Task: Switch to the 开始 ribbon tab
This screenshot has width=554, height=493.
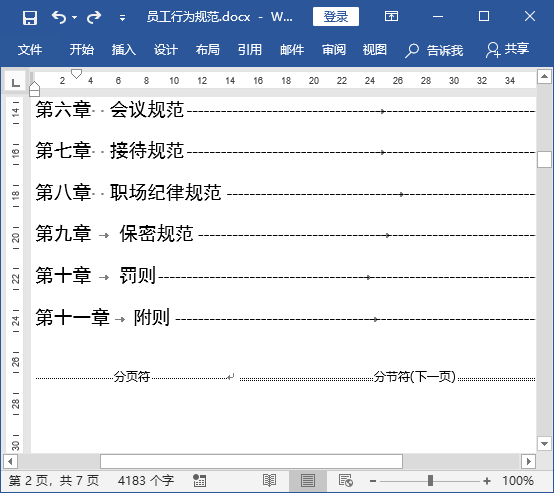Action: tap(81, 49)
